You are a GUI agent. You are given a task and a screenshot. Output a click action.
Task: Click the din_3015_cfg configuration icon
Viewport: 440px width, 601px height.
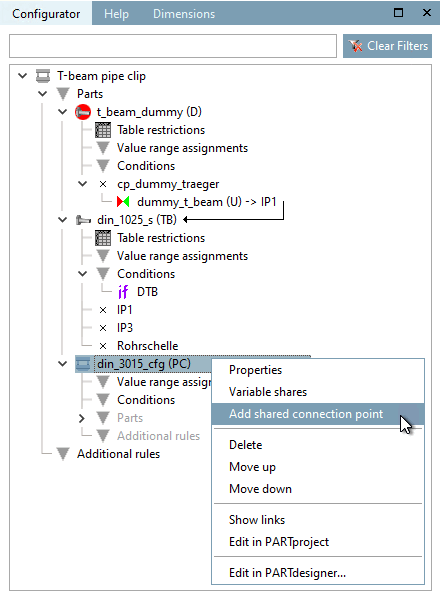pyautogui.click(x=83, y=364)
